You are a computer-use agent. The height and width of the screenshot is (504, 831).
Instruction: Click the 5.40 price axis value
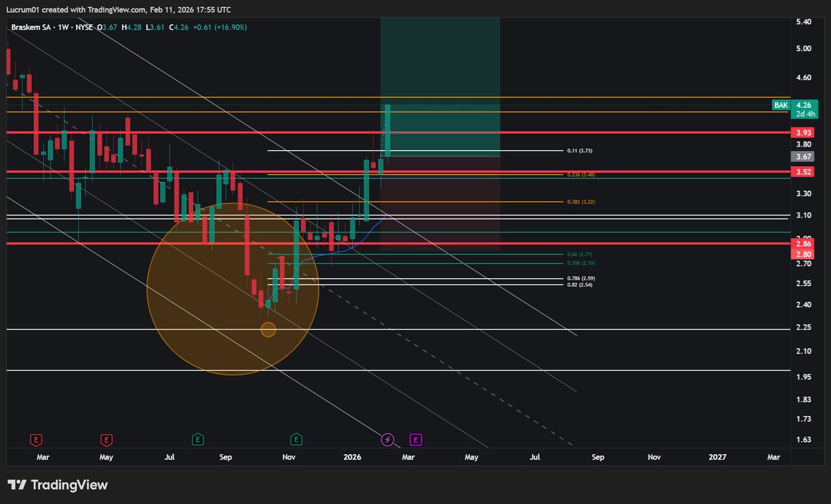803,23
